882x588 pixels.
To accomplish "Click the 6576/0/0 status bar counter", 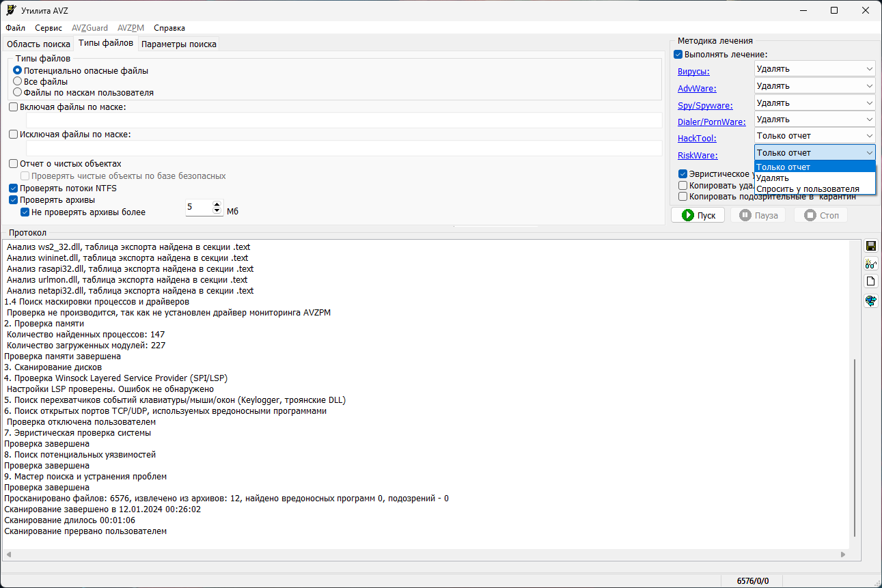I will [x=753, y=581].
